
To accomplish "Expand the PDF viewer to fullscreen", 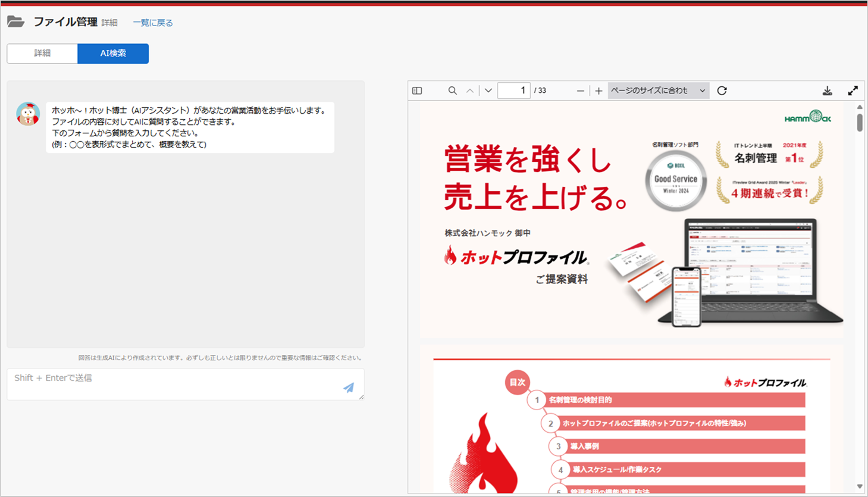I will coord(853,90).
